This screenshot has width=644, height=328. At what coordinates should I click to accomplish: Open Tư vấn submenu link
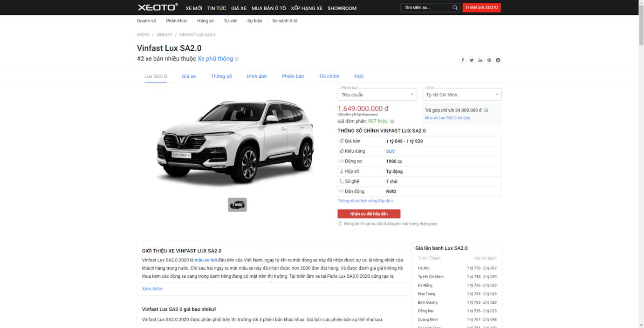pos(230,21)
